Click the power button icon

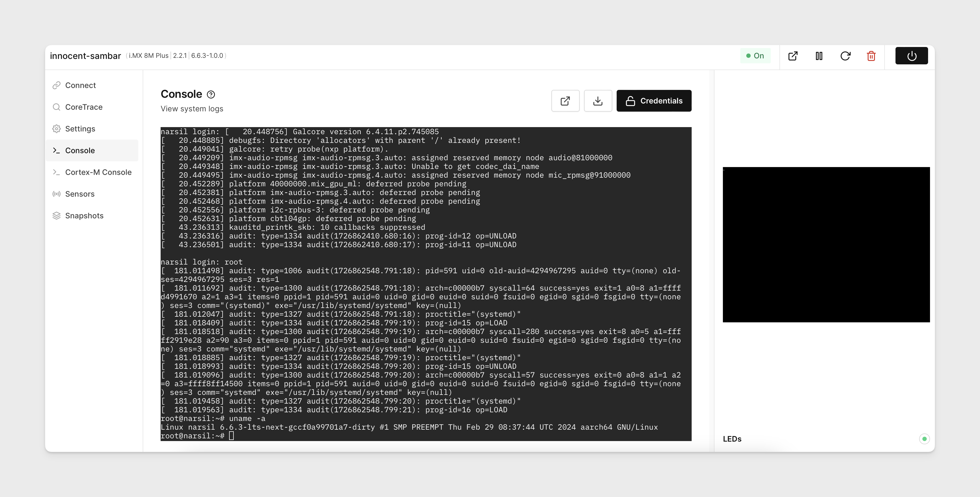click(x=912, y=56)
